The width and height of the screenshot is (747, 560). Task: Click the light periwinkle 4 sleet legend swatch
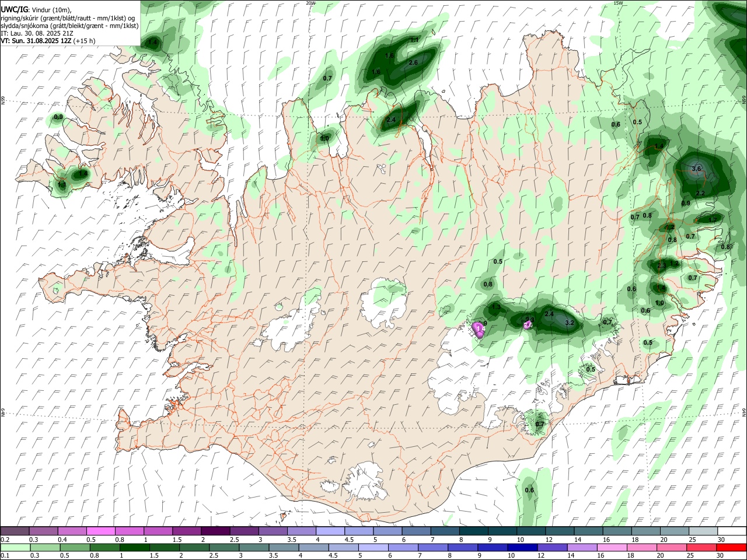click(330, 531)
